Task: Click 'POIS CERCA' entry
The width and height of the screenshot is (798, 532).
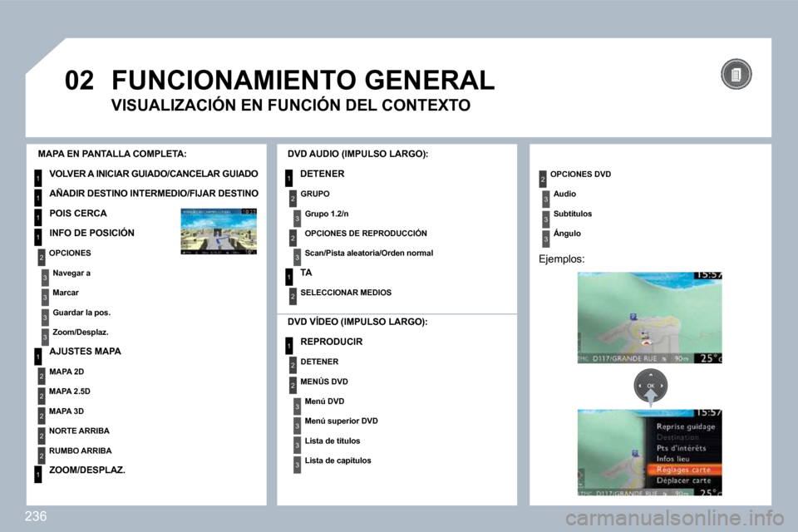Action: [x=78, y=214]
